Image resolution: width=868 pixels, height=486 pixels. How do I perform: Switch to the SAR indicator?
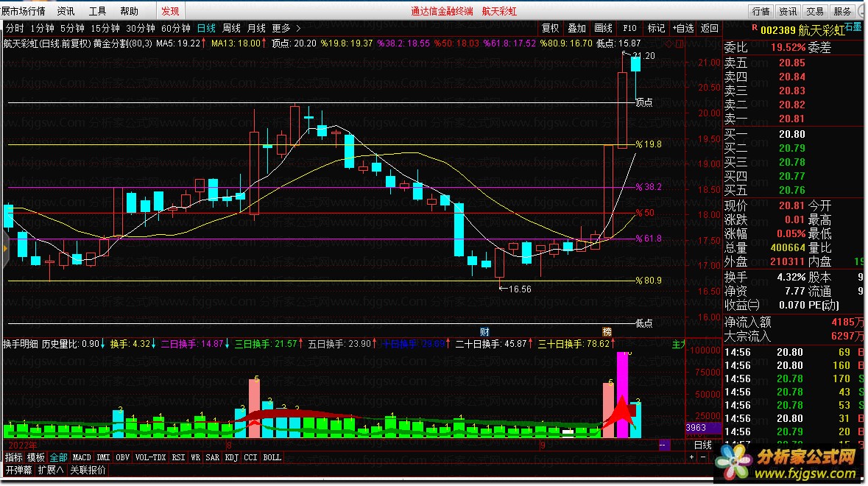pyautogui.click(x=213, y=458)
